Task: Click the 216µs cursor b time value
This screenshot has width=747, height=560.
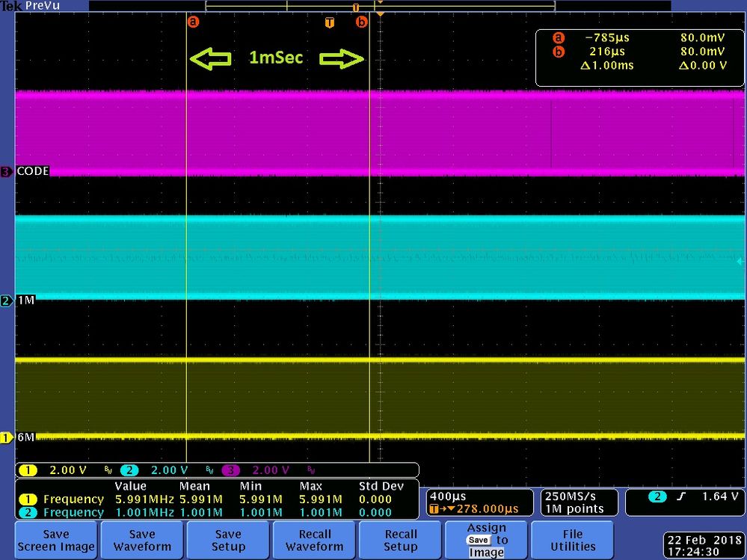Action: coord(607,52)
